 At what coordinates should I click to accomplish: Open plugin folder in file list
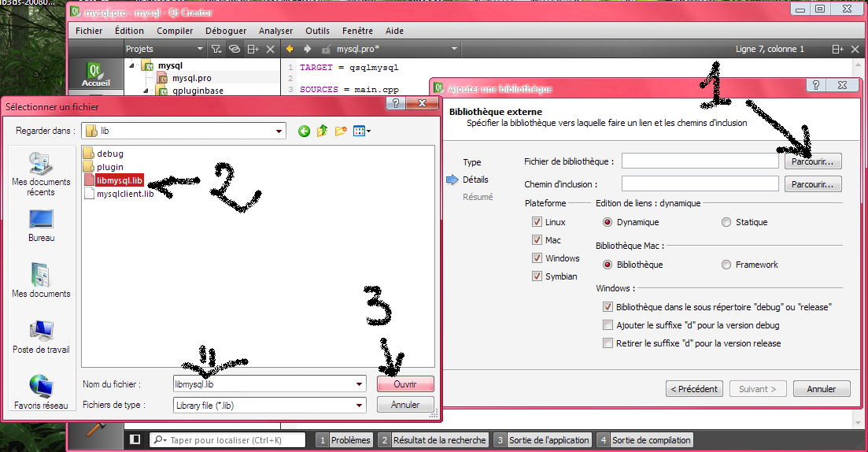(104, 167)
